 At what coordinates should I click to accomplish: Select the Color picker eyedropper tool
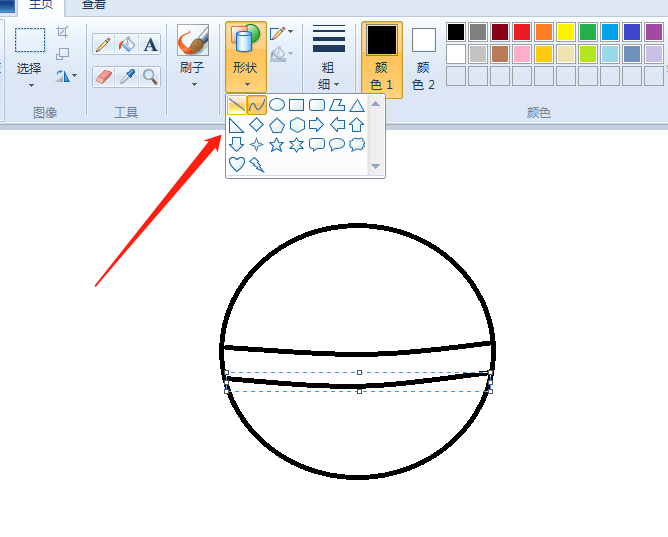click(x=127, y=77)
